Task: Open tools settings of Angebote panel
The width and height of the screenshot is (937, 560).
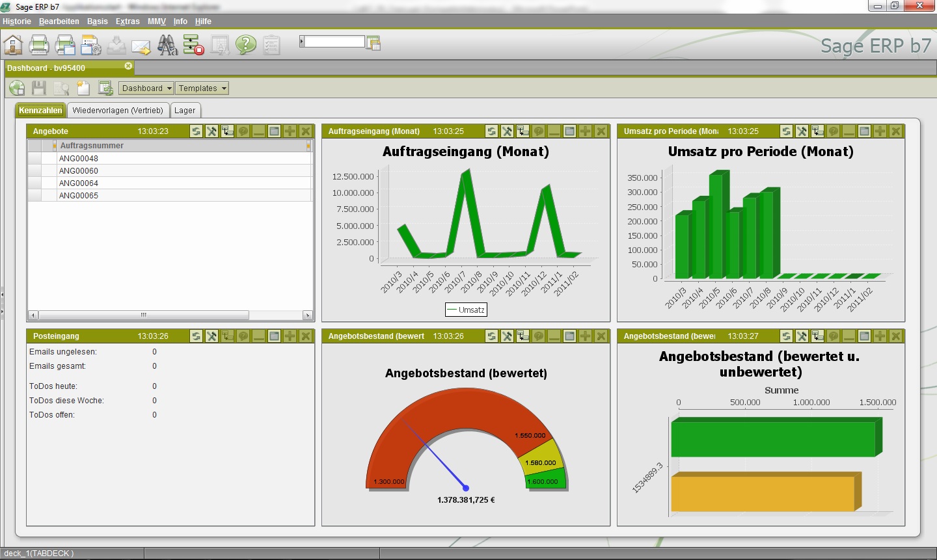Action: click(211, 131)
